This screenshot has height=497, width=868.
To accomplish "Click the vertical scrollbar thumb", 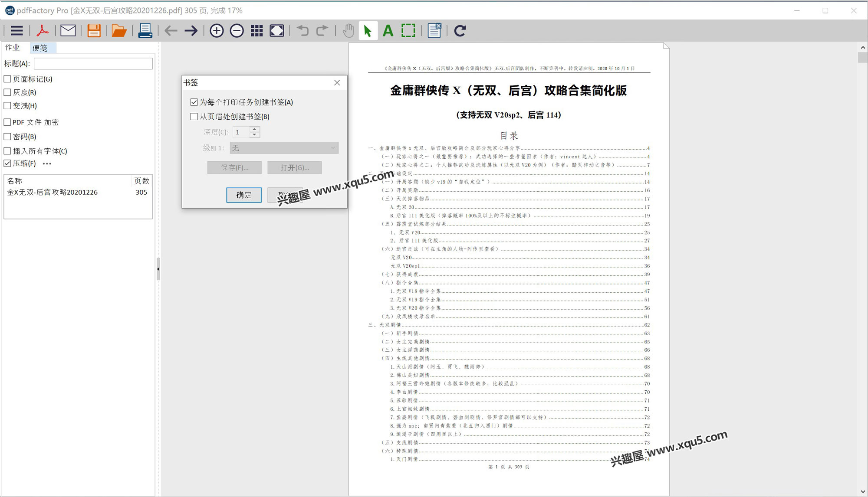I will [x=863, y=57].
